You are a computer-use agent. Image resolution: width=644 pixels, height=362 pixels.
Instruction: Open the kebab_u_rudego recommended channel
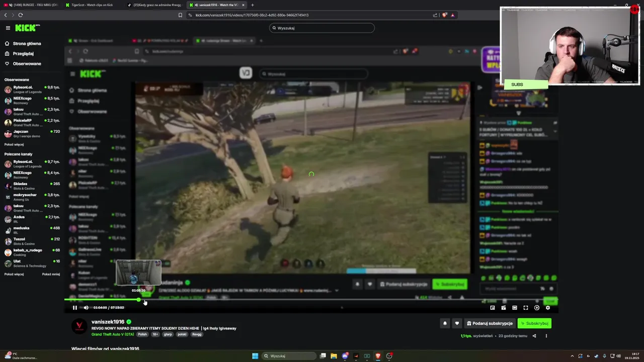(32, 252)
